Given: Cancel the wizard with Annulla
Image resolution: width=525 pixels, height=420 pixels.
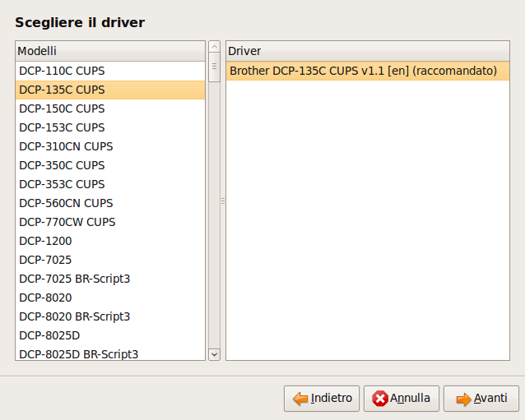Looking at the screenshot, I should 401,399.
